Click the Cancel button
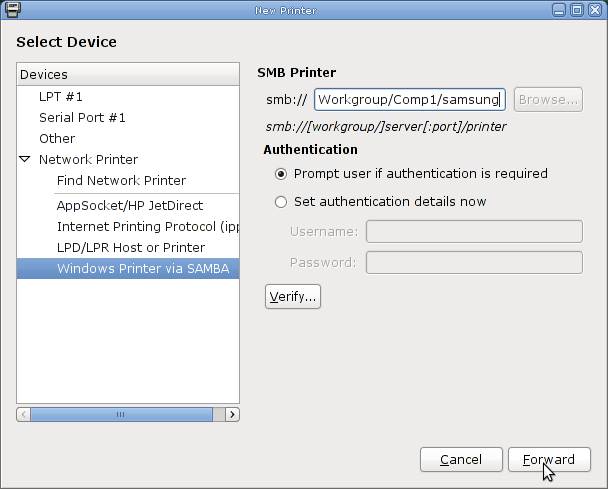Image resolution: width=608 pixels, height=489 pixels. point(461,460)
